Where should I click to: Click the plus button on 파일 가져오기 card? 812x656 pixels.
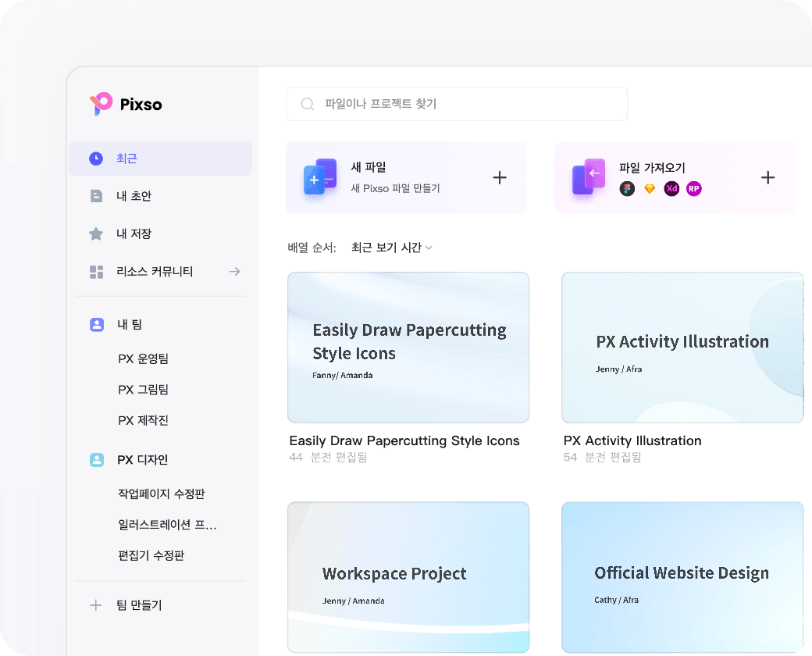[768, 178]
